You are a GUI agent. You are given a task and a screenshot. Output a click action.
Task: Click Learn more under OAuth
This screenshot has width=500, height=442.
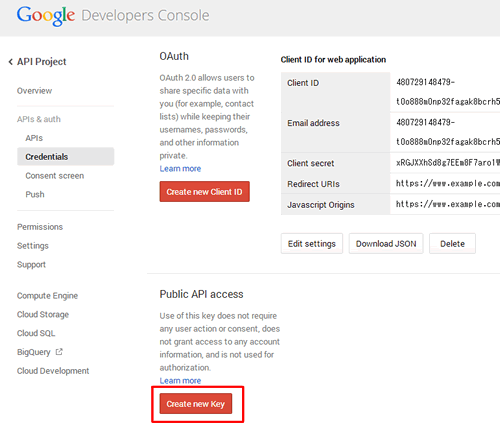pos(180,169)
